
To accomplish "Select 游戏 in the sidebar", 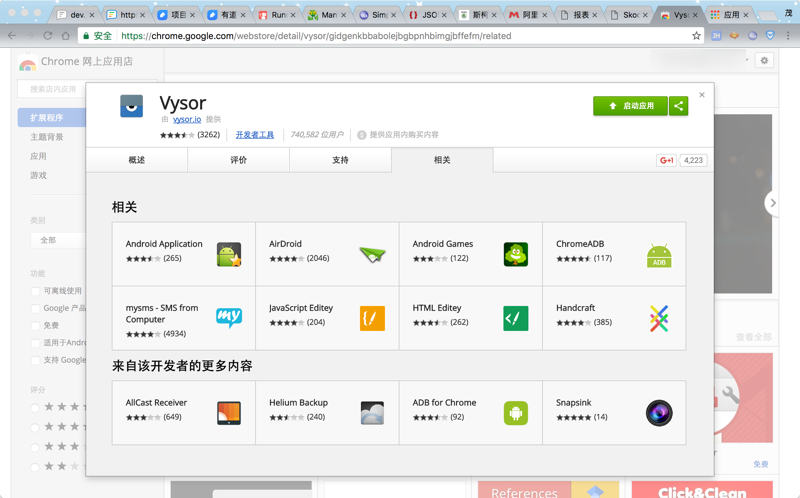I will click(38, 175).
